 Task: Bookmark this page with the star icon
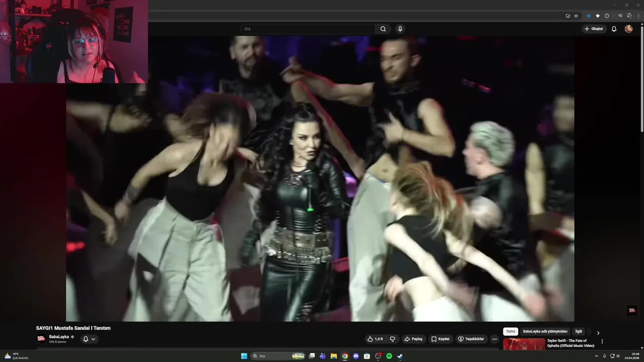pyautogui.click(x=576, y=16)
